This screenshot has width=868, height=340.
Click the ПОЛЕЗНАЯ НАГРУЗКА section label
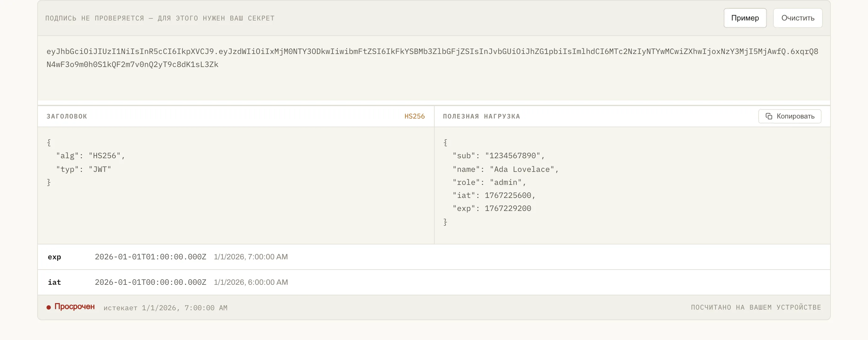481,116
